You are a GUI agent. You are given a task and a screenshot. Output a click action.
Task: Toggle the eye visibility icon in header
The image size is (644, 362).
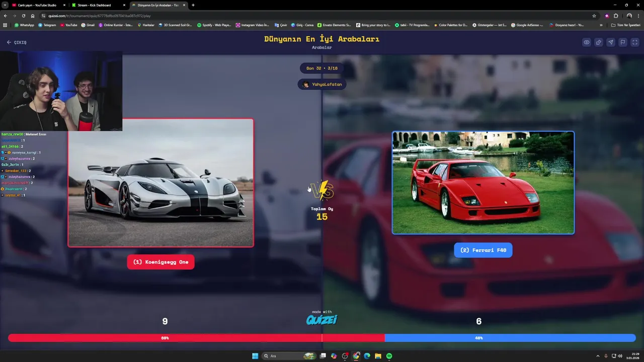(587, 42)
